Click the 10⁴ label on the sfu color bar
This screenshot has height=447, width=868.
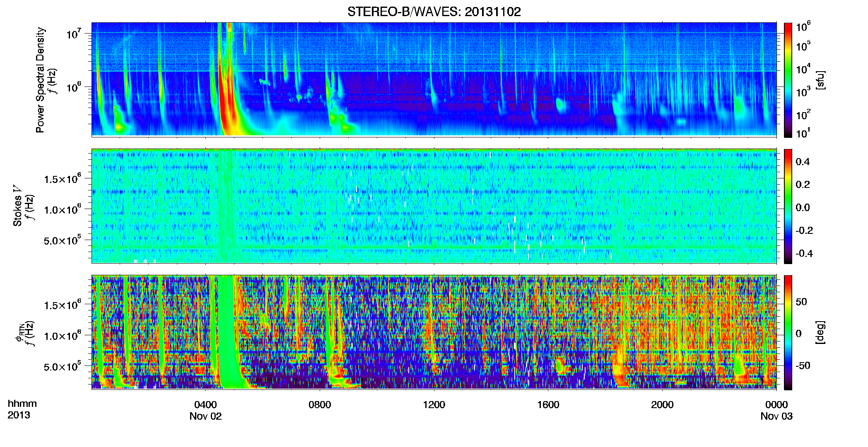pos(803,69)
